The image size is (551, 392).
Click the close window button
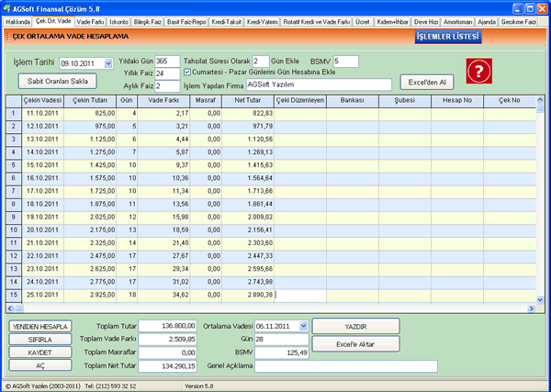pyautogui.click(x=541, y=6)
